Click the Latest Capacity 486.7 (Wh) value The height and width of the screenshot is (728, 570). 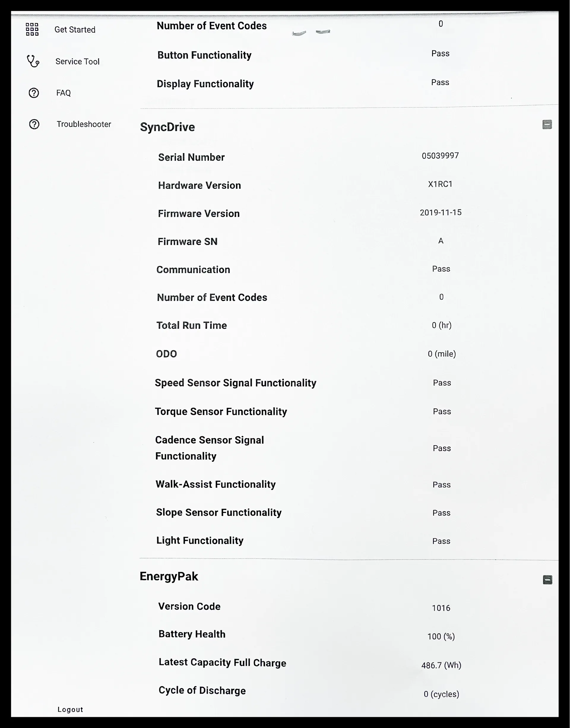tap(441, 665)
